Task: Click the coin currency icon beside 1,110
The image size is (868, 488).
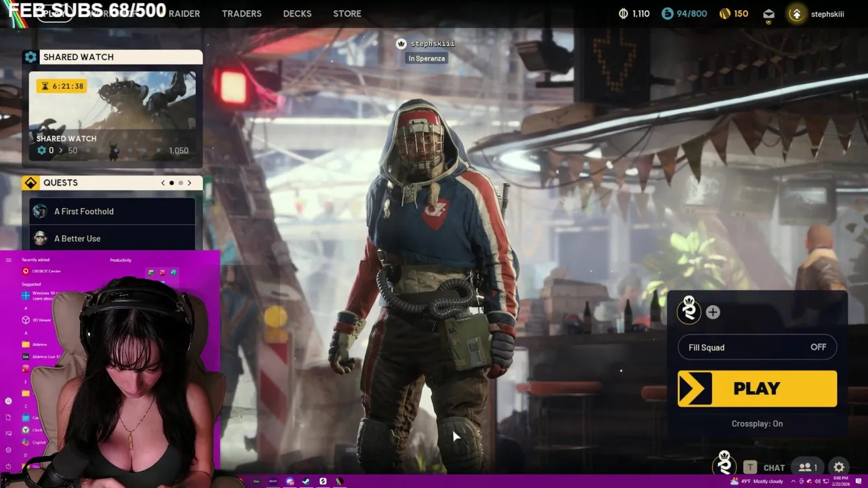Action: 623,14
